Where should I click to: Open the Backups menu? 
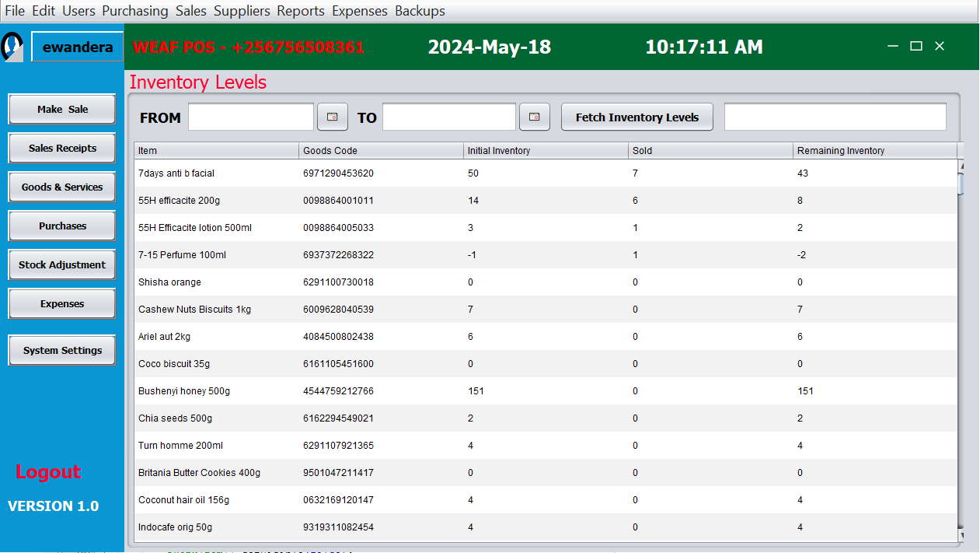[420, 11]
